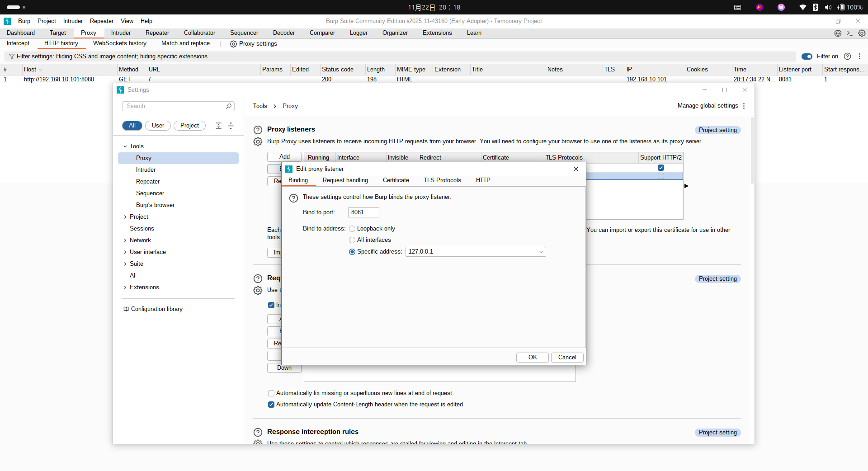Click the Bind to port field

[363, 212]
